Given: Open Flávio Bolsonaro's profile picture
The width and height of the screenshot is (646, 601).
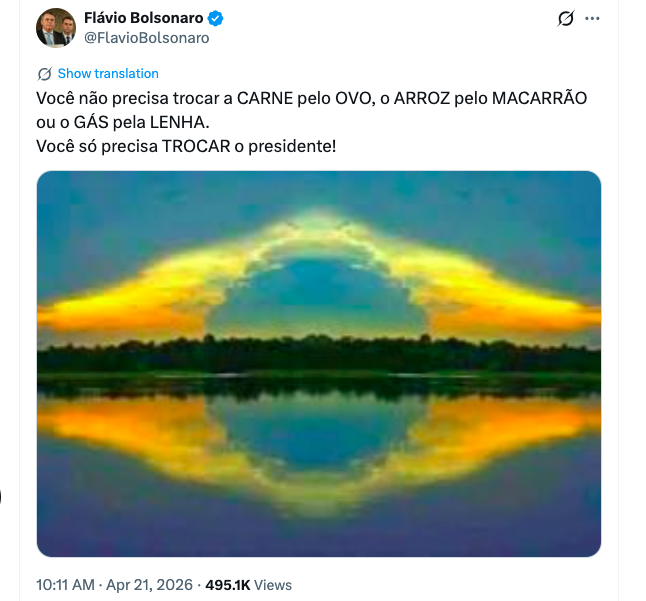Looking at the screenshot, I should (x=55, y=28).
